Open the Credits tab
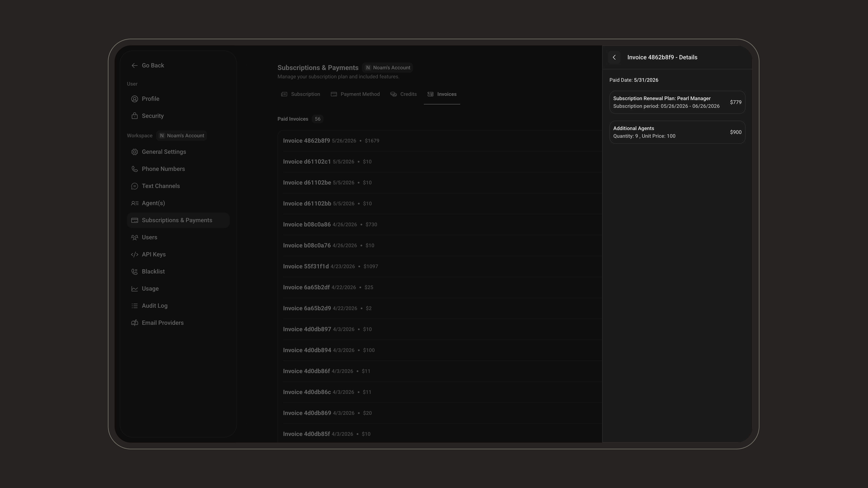 pyautogui.click(x=403, y=94)
